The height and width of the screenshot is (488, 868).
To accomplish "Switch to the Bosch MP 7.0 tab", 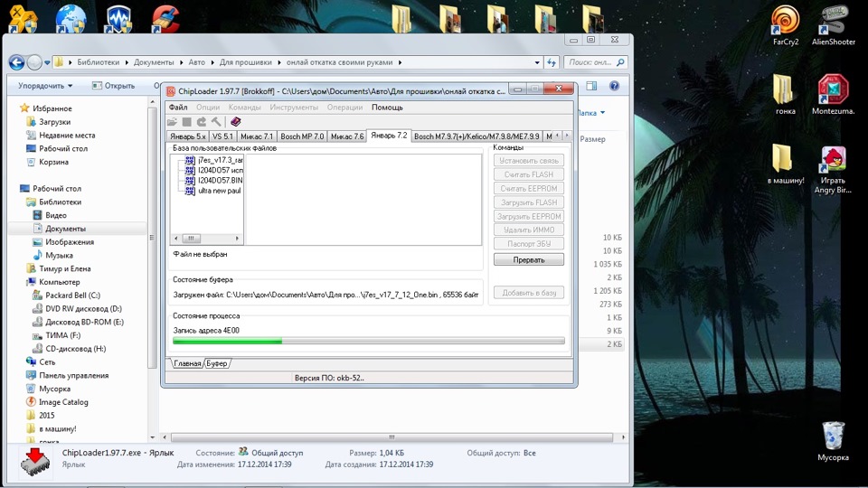I will pyautogui.click(x=302, y=136).
